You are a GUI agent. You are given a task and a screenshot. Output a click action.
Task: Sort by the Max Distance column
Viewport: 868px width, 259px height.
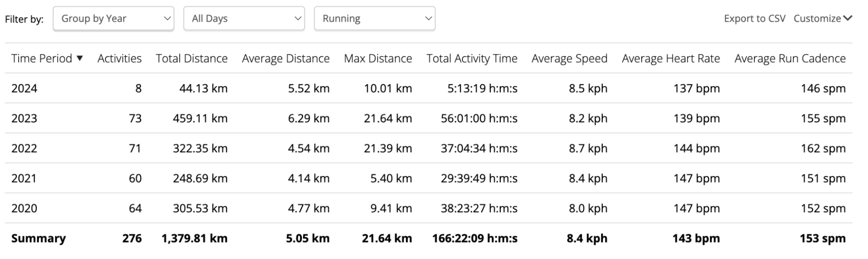click(378, 59)
